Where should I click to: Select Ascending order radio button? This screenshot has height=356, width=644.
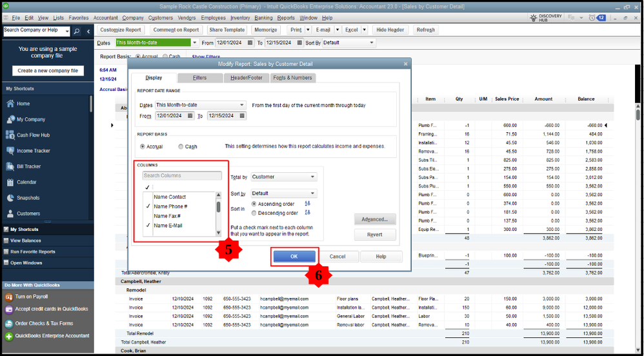click(x=254, y=204)
